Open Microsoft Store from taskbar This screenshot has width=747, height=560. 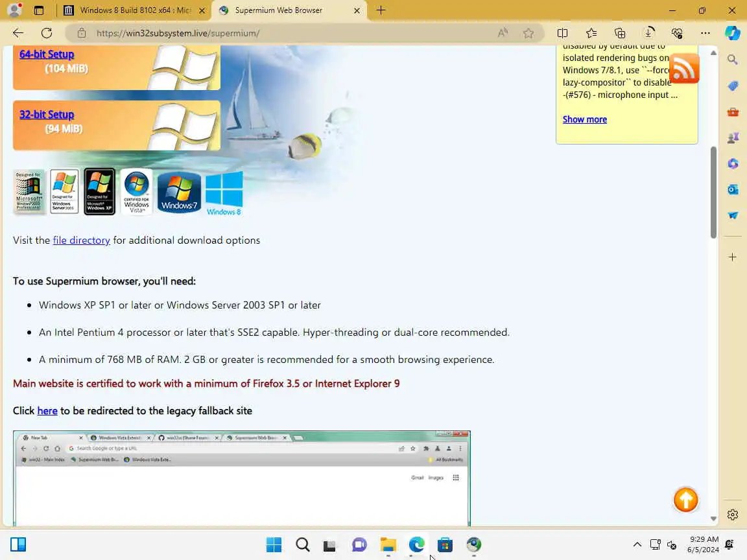pos(445,544)
